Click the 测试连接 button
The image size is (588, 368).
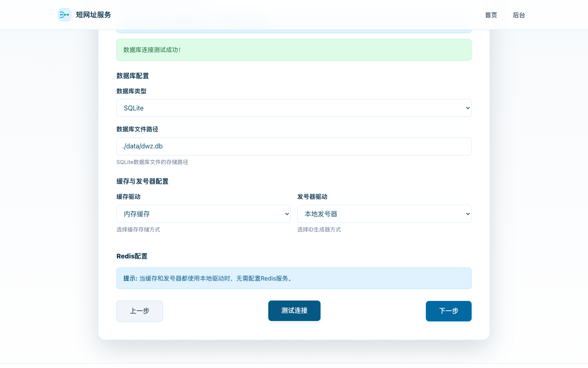click(x=294, y=311)
